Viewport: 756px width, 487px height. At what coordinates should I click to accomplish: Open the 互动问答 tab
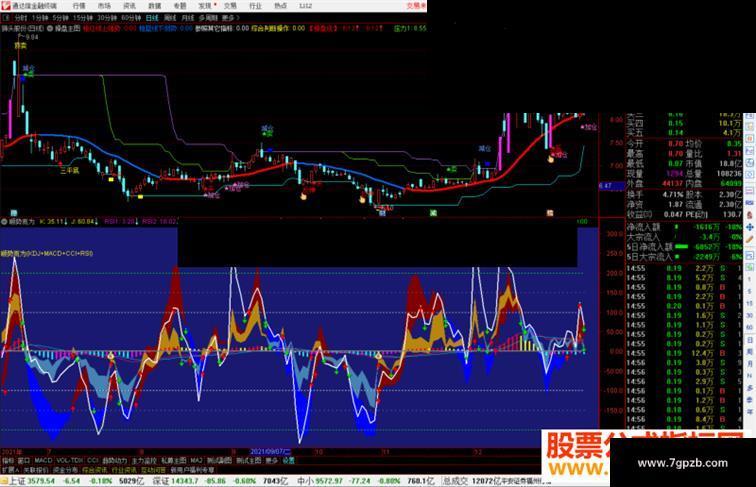[153, 470]
